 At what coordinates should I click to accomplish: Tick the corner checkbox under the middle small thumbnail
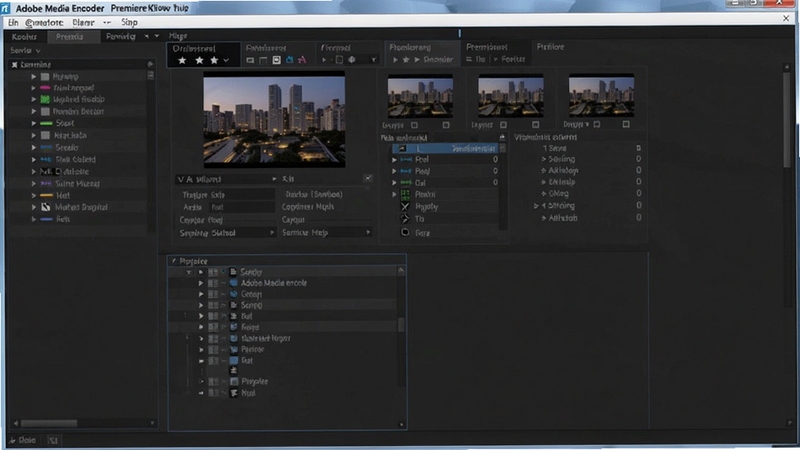[535, 125]
